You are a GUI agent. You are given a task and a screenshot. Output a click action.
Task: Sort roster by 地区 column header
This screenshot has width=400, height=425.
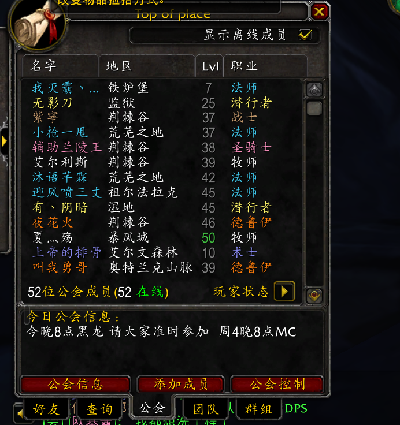[x=147, y=66]
